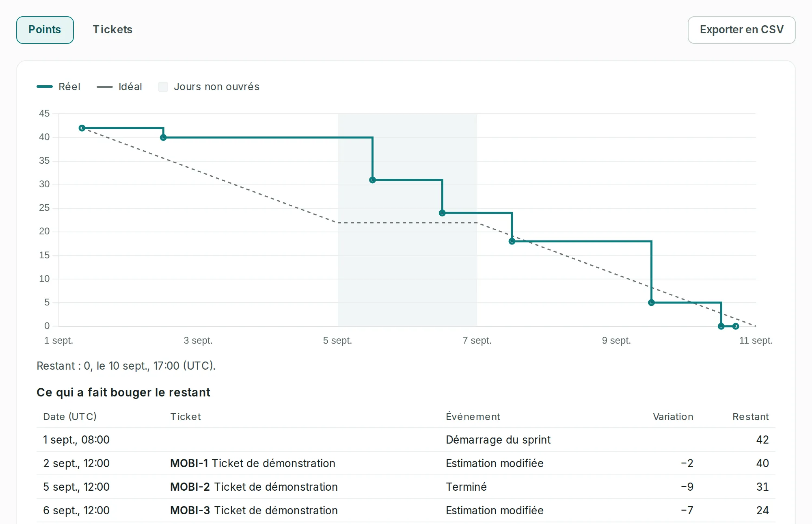
Task: Click the Terminé event cell
Action: coord(466,487)
